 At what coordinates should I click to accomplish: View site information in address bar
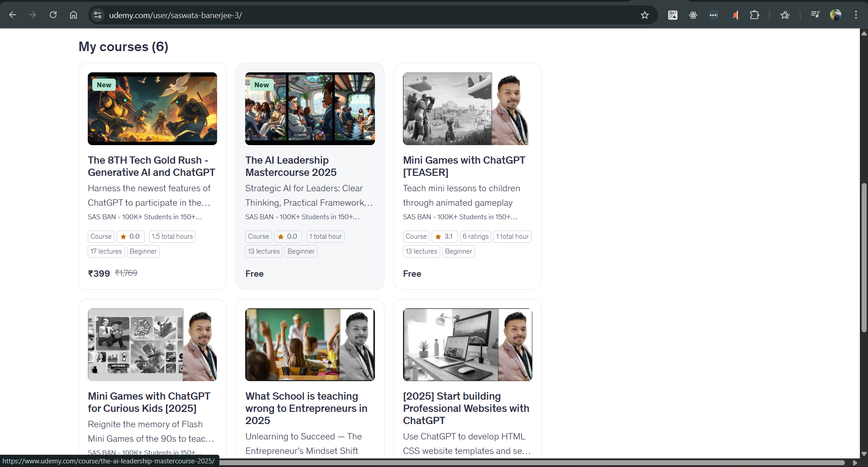pos(97,15)
